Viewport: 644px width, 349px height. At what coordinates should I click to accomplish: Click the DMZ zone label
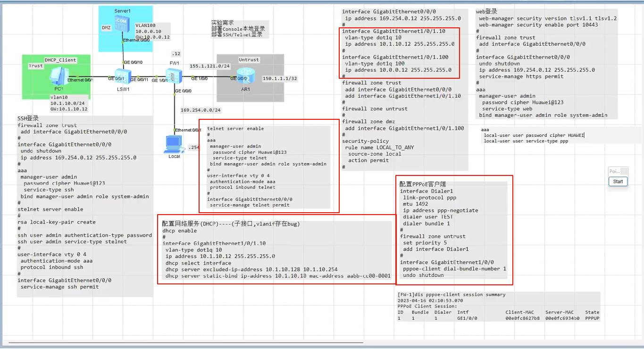tap(107, 28)
